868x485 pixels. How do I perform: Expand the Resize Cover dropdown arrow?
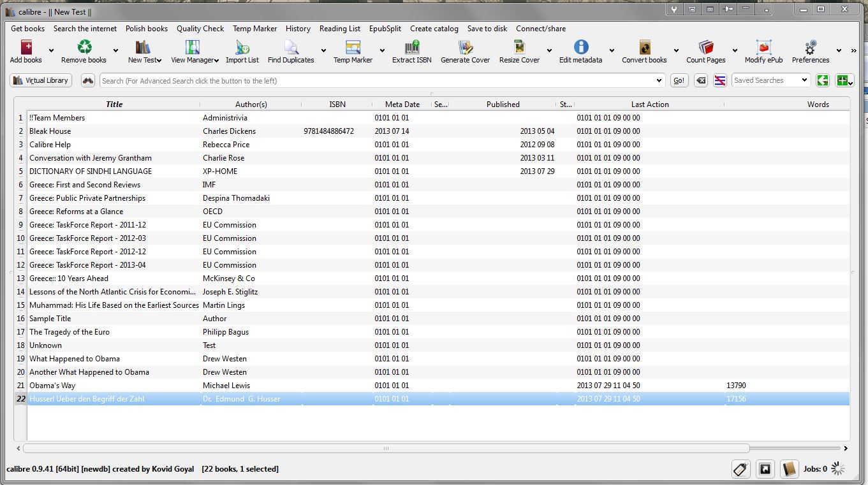[x=549, y=50]
